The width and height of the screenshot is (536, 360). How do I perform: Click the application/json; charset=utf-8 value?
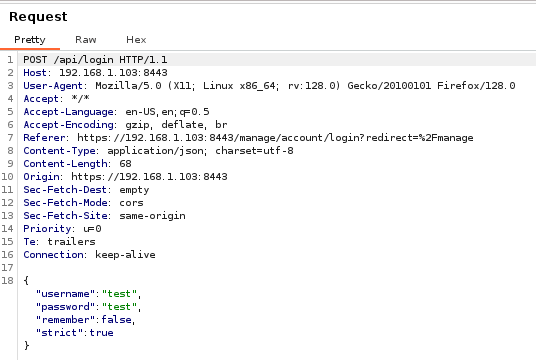pyautogui.click(x=200, y=150)
